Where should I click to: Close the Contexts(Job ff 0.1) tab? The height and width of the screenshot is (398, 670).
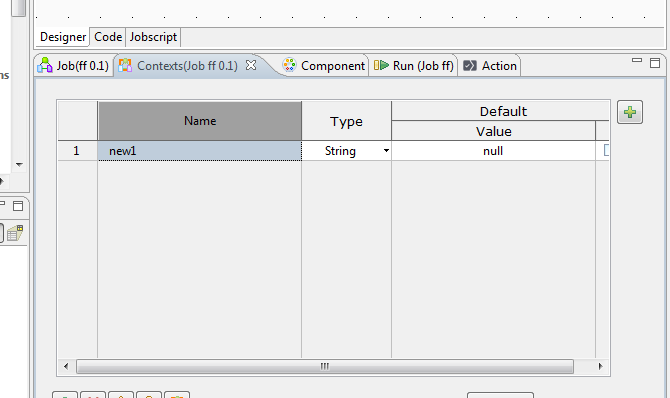(251, 65)
